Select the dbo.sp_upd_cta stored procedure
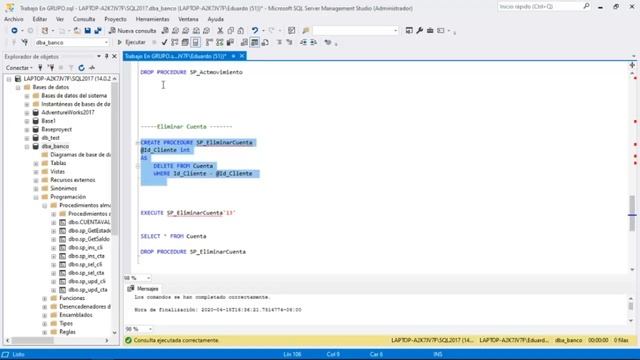The image size is (640, 360). (x=88, y=290)
